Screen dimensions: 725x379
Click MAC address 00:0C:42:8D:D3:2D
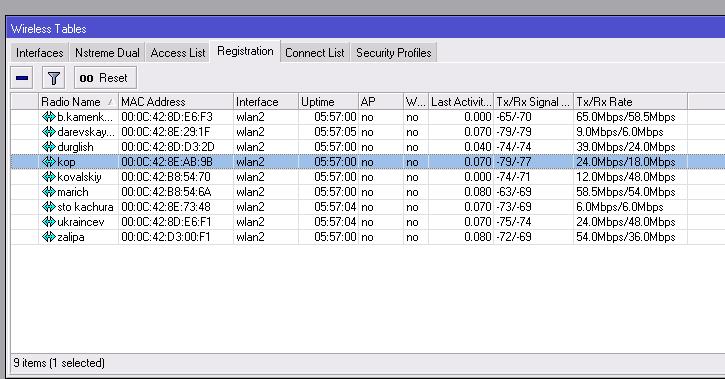pos(168,147)
